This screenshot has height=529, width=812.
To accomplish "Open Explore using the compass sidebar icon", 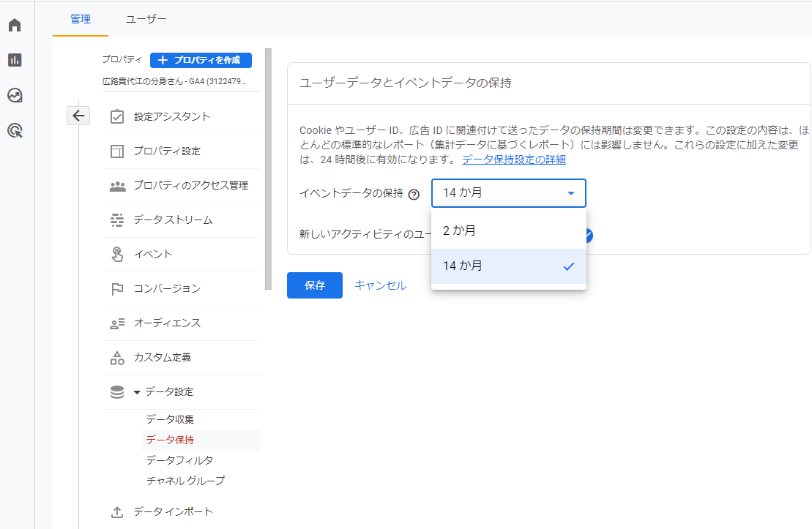I will (x=14, y=95).
